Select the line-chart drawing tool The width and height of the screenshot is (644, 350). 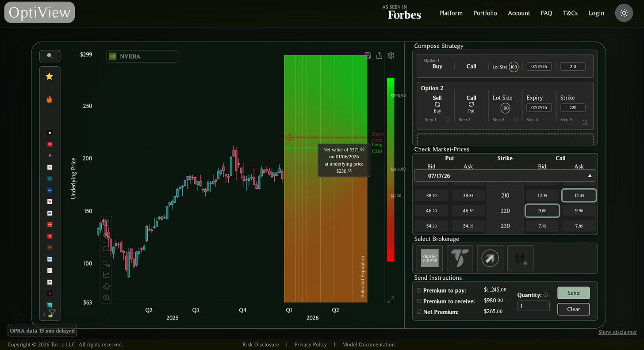point(106,275)
